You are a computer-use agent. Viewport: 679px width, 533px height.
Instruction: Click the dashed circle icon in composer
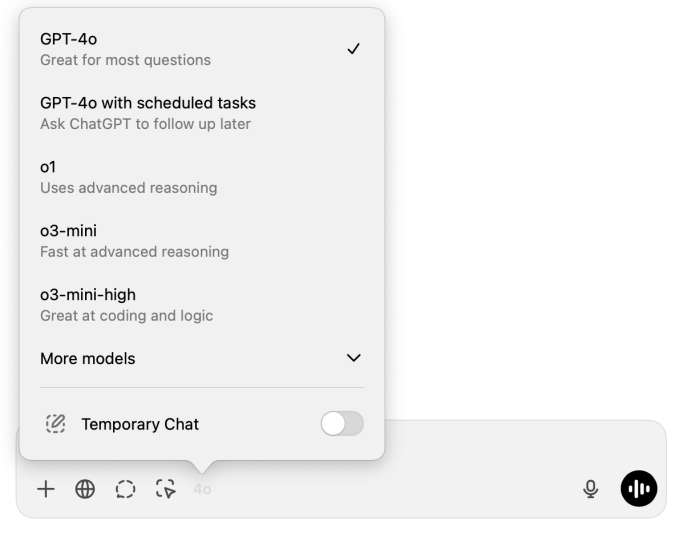click(x=125, y=489)
